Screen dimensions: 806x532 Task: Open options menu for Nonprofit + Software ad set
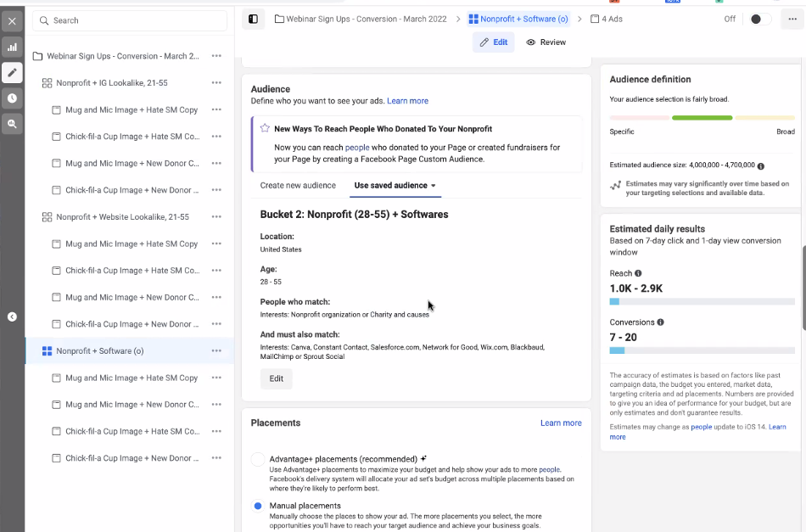[216, 350]
